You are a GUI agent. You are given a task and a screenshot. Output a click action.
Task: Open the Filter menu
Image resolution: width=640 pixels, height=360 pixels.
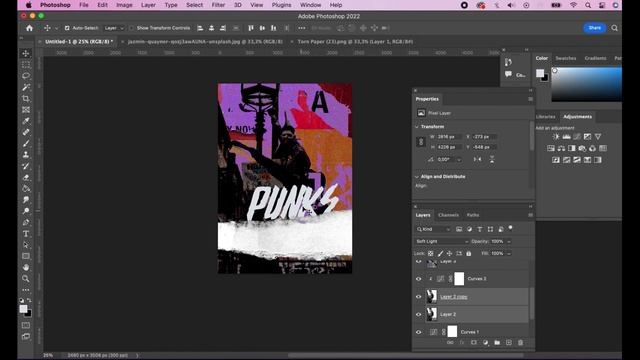[218, 5]
